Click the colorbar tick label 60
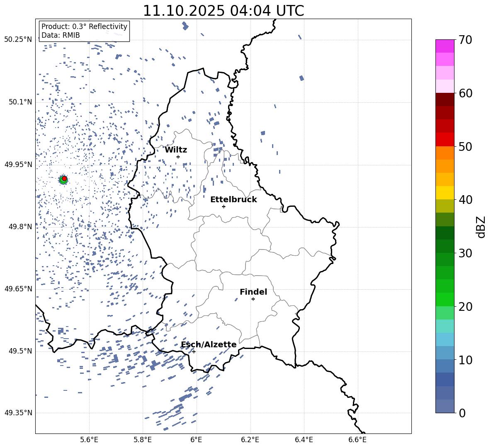Screen dimensions: 491x448 pyautogui.click(x=466, y=93)
